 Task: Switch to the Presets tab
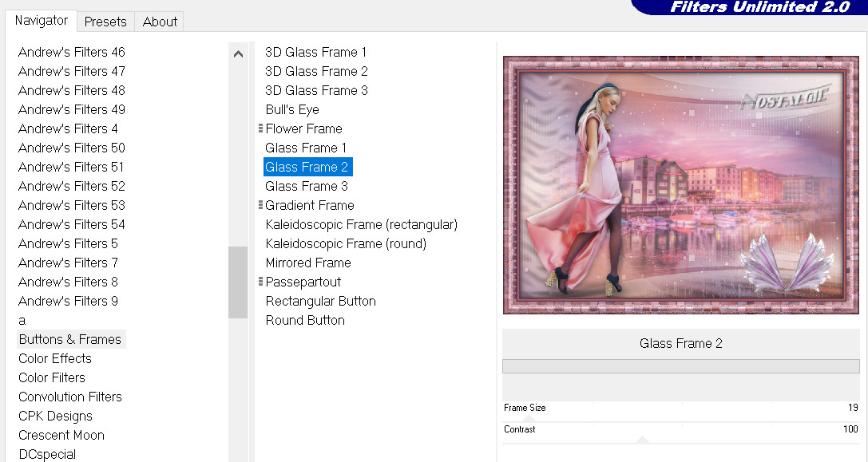click(x=105, y=22)
